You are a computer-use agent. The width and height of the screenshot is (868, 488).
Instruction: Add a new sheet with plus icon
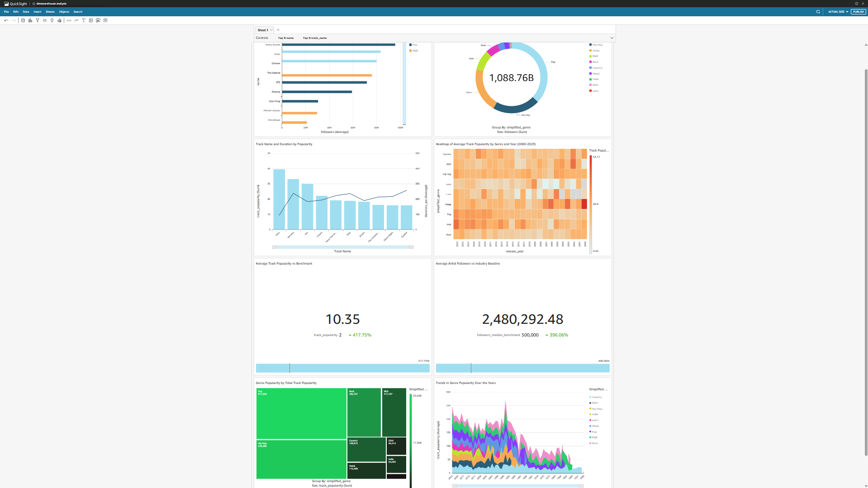[x=278, y=30]
